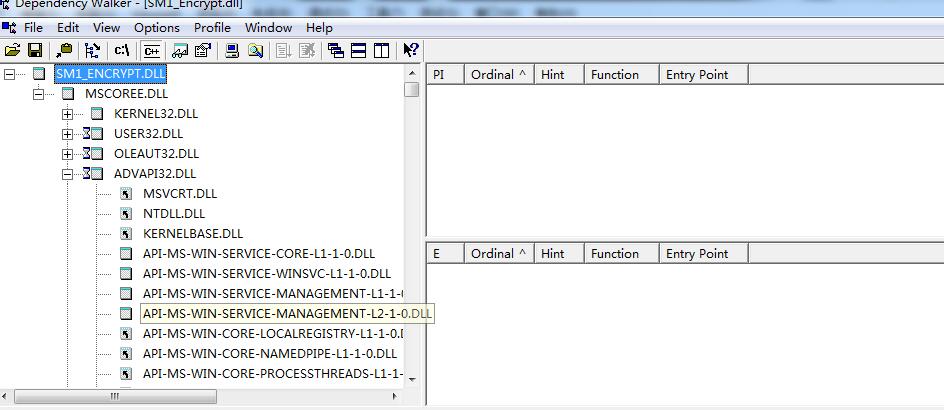
Task: Click module tree scrollbar up arrow
Action: click(x=412, y=73)
